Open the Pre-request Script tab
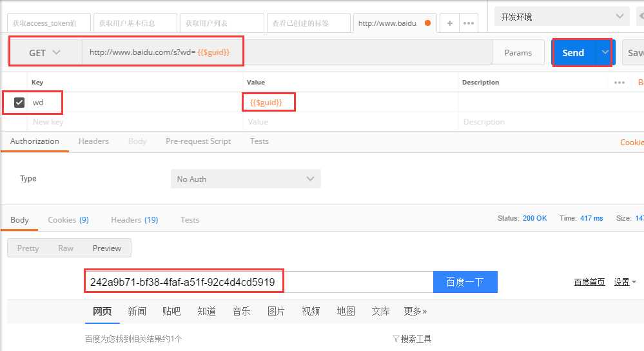This screenshot has width=644, height=351. click(x=199, y=141)
